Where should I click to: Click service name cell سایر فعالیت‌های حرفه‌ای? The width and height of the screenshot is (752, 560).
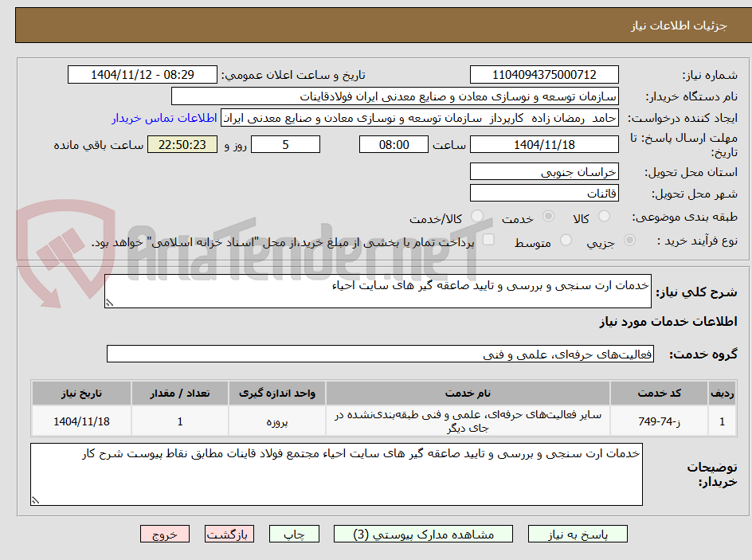click(468, 421)
